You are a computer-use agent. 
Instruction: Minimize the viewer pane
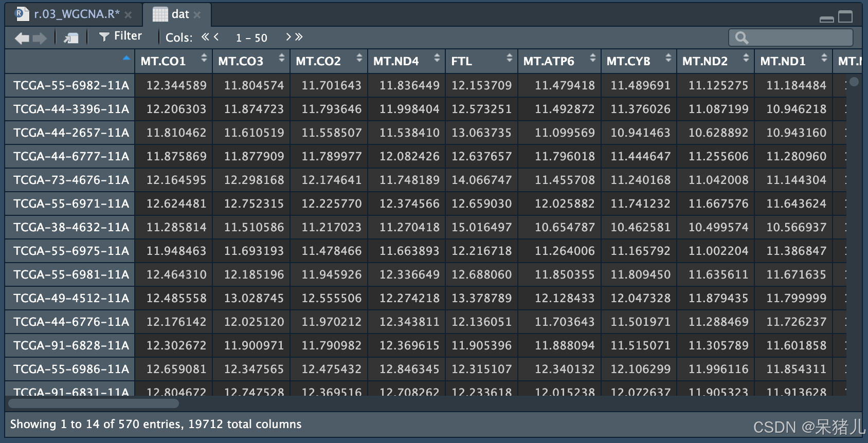827,19
